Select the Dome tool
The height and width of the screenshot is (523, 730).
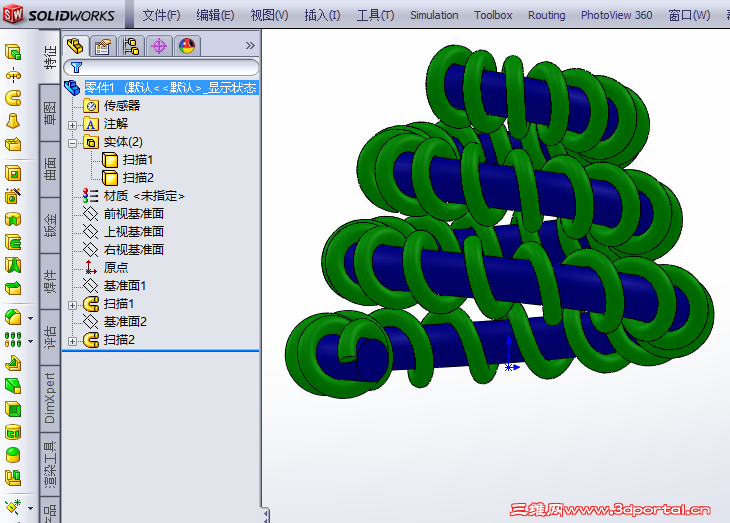coord(13,455)
